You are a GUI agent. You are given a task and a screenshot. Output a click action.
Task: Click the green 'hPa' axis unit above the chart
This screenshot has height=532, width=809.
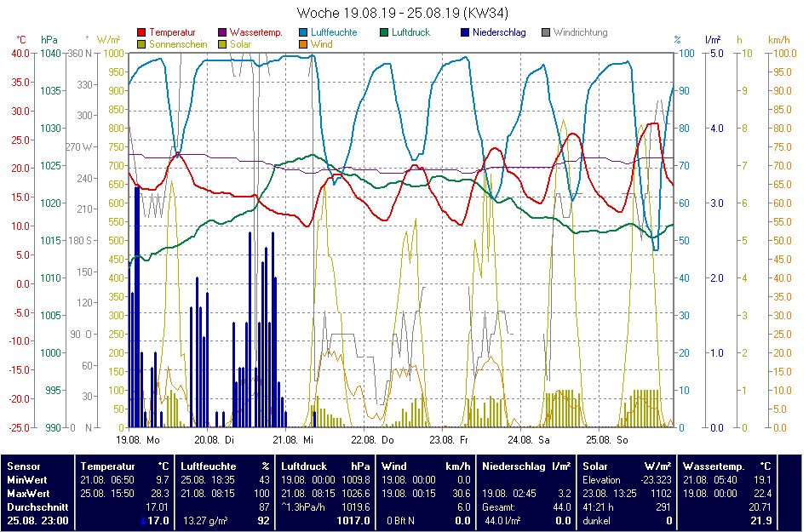49,40
